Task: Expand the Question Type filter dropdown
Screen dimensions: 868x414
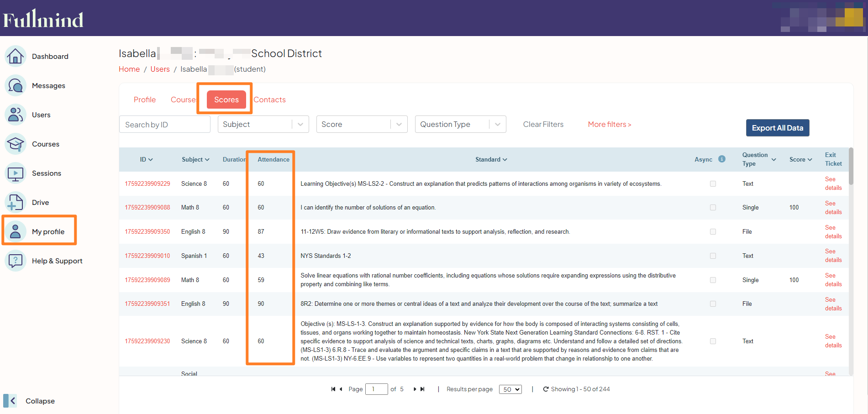Action: tap(460, 124)
